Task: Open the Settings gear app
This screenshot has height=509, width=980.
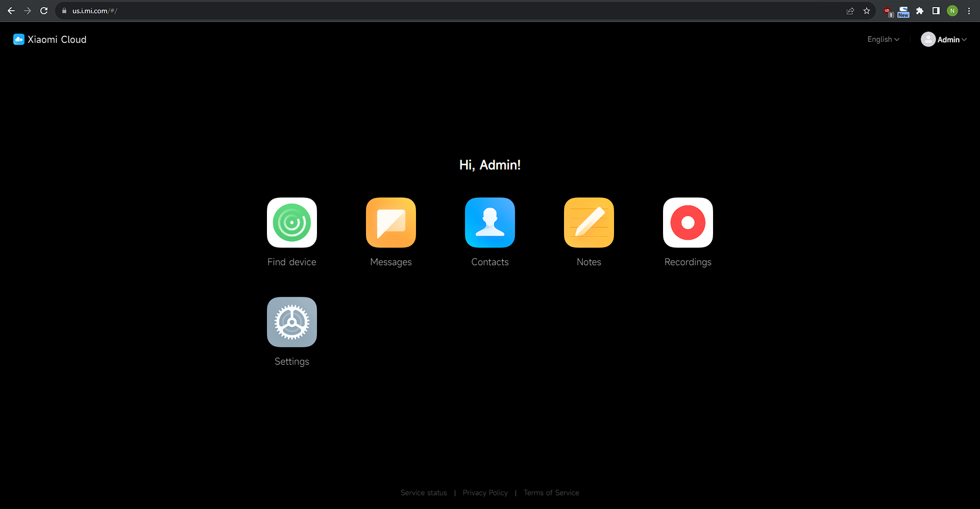Action: [x=292, y=322]
